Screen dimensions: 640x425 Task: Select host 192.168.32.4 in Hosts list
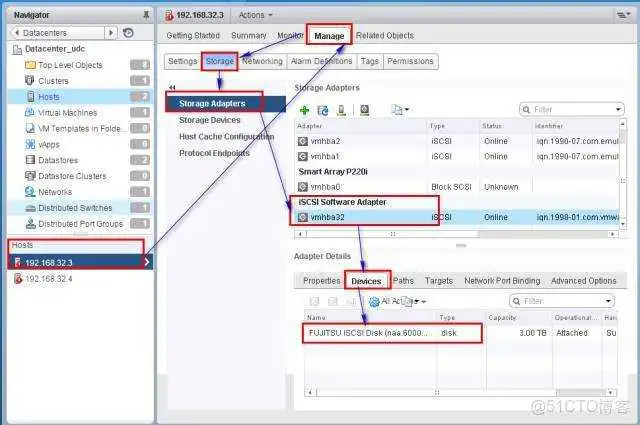[47, 279]
